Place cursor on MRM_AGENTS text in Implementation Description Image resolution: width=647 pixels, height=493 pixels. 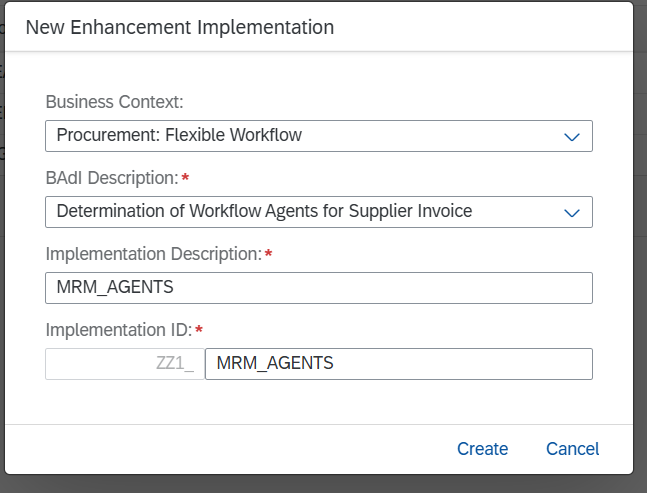point(115,287)
